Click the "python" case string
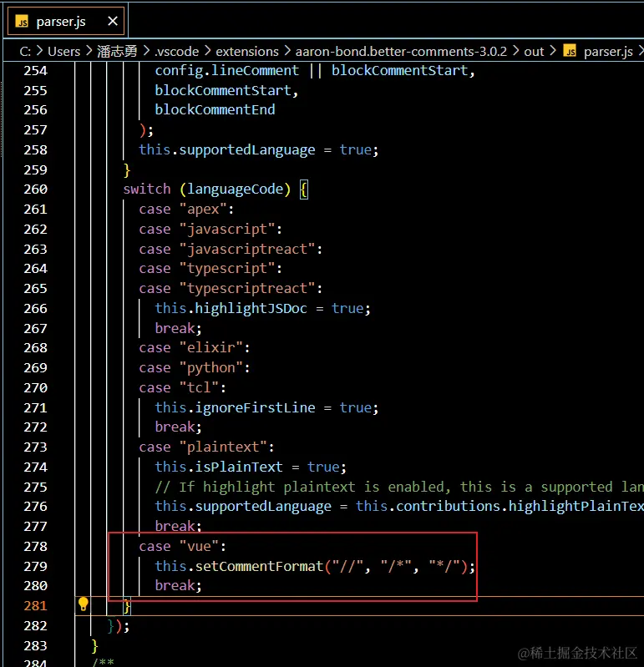Image resolution: width=644 pixels, height=667 pixels. (x=211, y=367)
